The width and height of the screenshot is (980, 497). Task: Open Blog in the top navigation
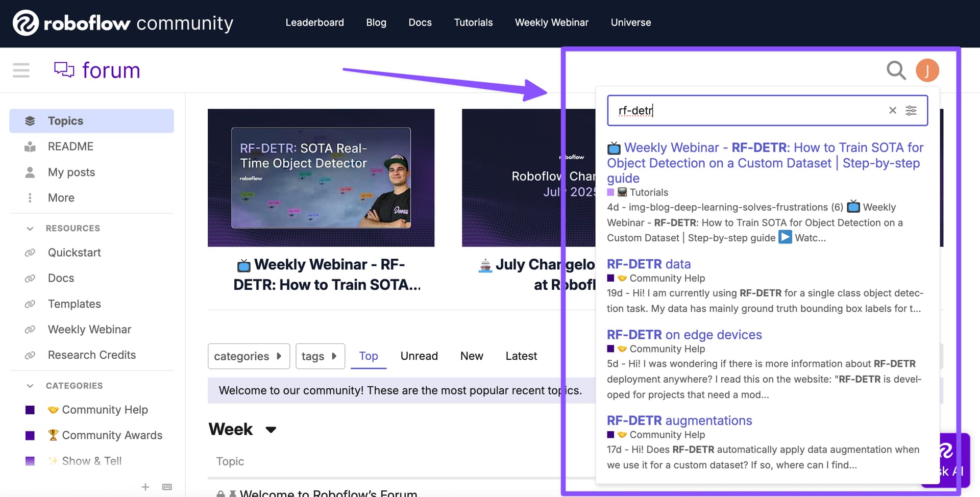pyautogui.click(x=376, y=22)
